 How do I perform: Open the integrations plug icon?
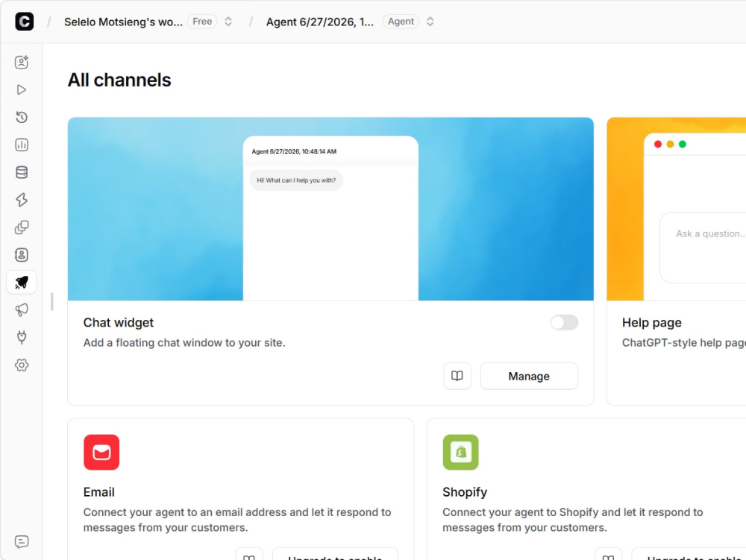(22, 338)
